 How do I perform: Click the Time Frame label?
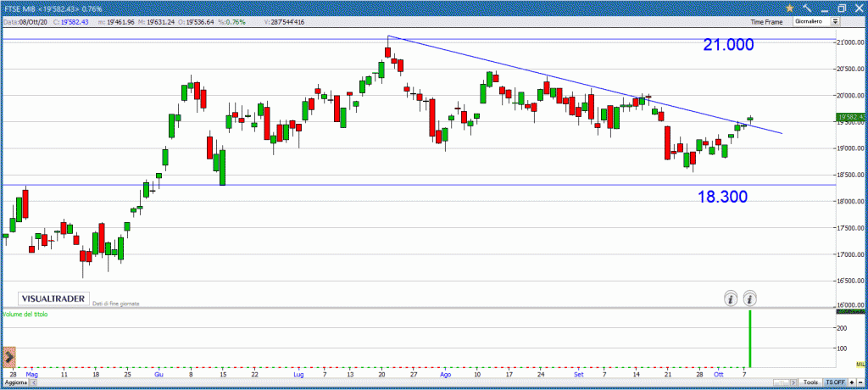pyautogui.click(x=766, y=22)
